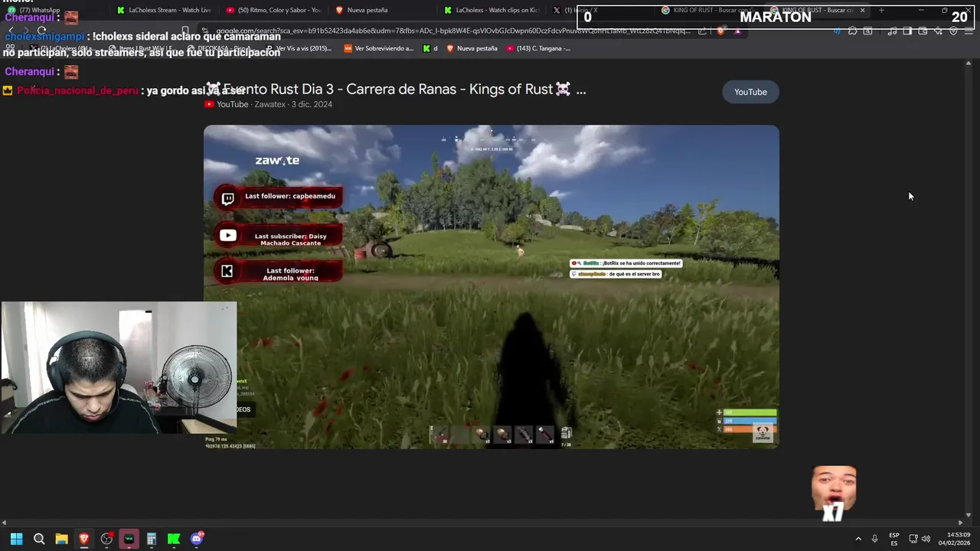Viewport: 980px width, 551px height.
Task: Click the microphone icon in system tray
Action: [874, 539]
